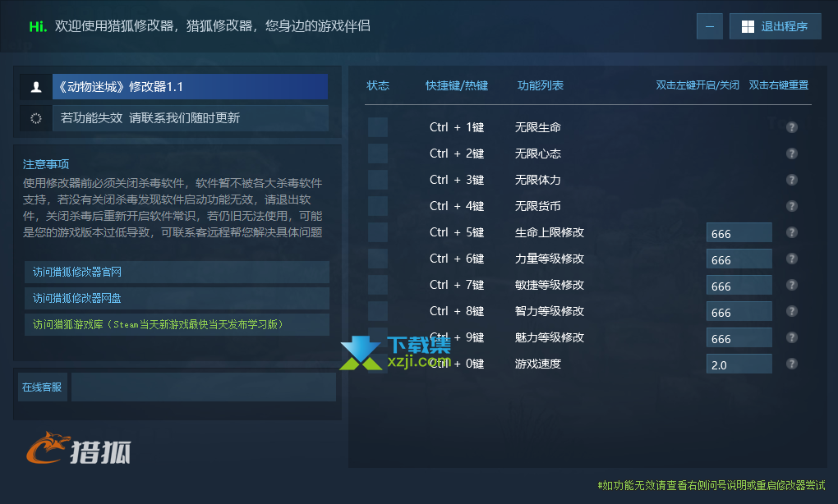Click help icon for 无限生命
The image size is (838, 504).
coord(791,127)
